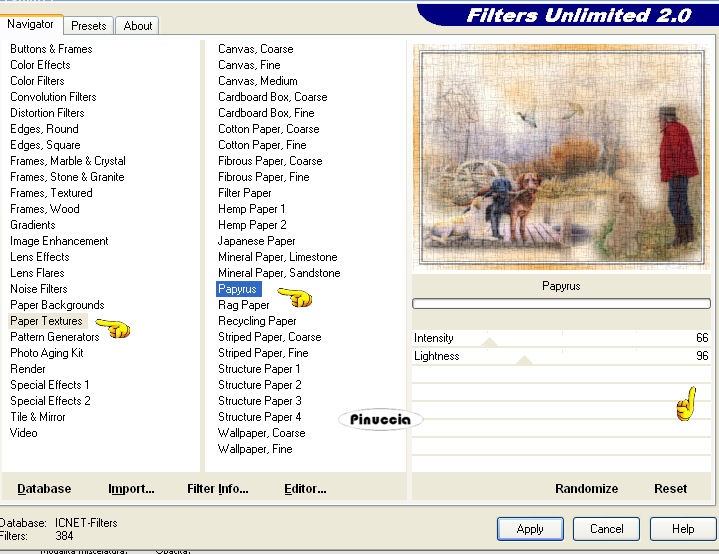Choose the Render category
This screenshot has width=719, height=554.
pyautogui.click(x=28, y=369)
